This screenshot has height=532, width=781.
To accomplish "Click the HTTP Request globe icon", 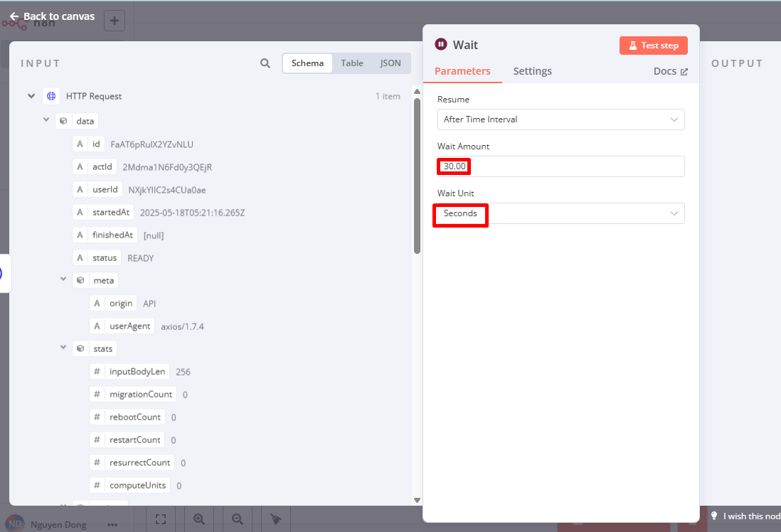I will click(x=51, y=96).
